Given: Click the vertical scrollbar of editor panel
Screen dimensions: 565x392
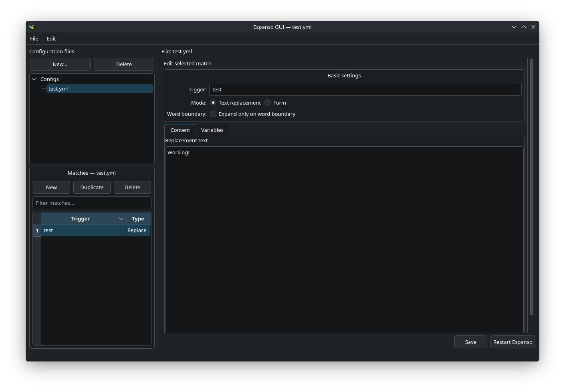Looking at the screenshot, I should point(532,187).
